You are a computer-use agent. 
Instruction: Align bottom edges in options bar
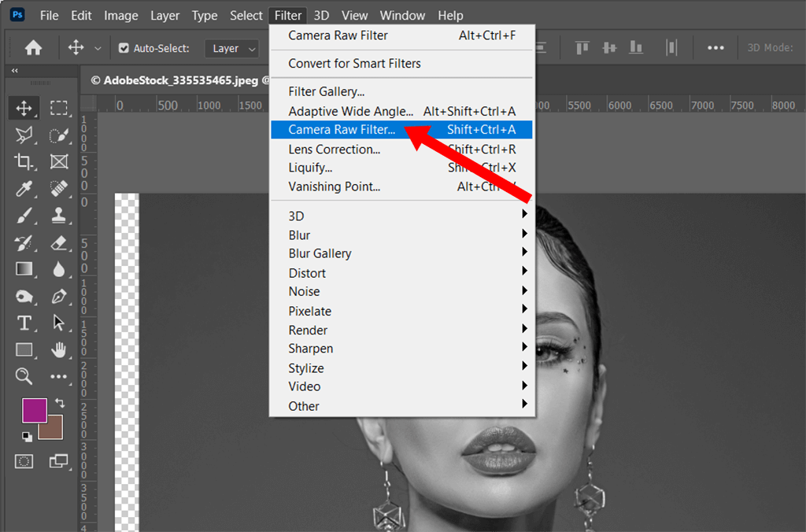[x=636, y=48]
